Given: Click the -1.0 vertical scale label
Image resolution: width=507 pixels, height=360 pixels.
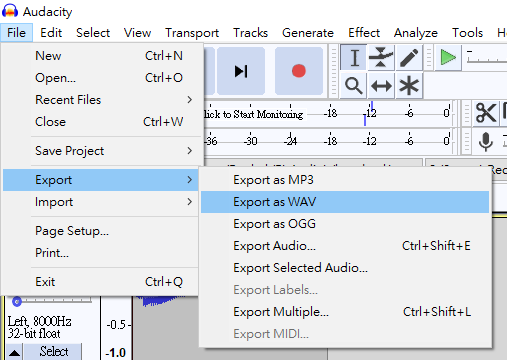Looking at the screenshot, I should (x=116, y=353).
